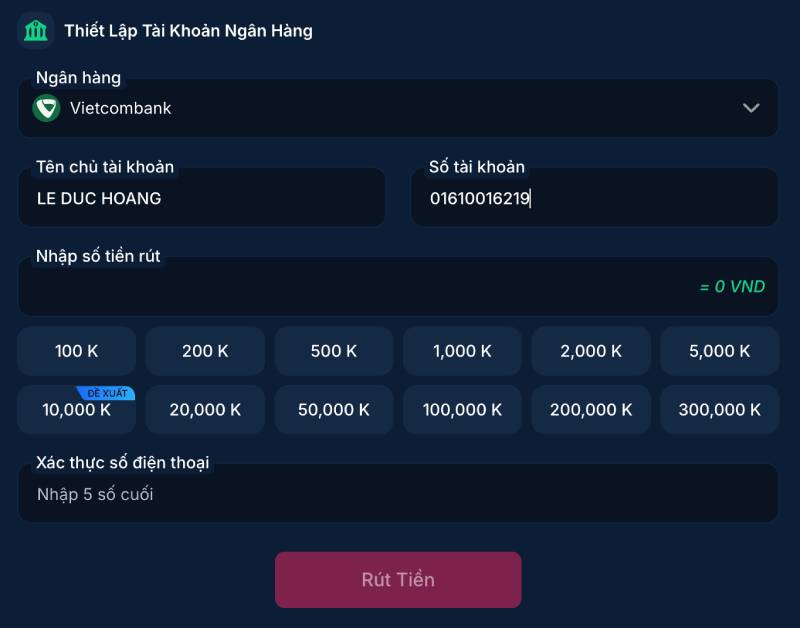Viewport: 800px width, 628px height.
Task: Select the suggested 10,000 K amount
Action: (x=76, y=409)
